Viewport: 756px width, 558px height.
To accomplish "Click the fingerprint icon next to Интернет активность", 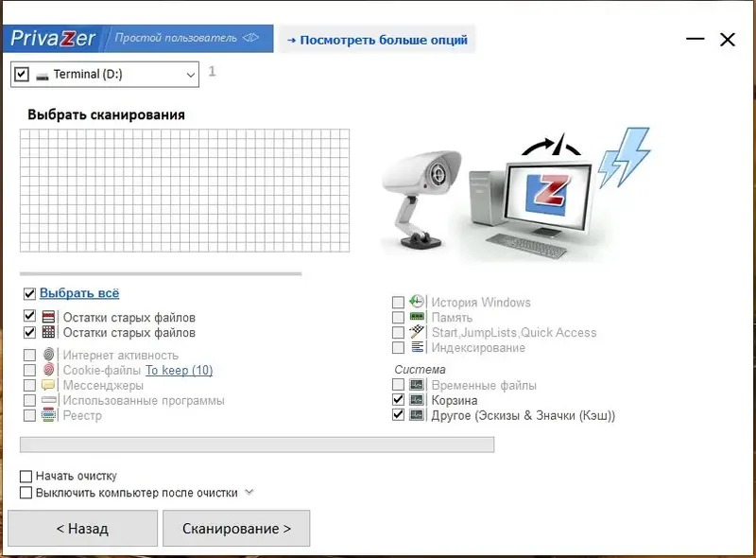I will point(49,355).
